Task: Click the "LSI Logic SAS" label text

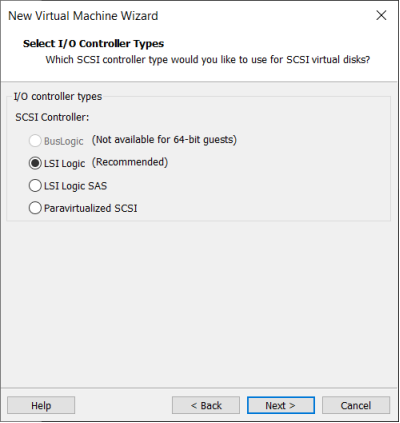Action: [x=76, y=186]
